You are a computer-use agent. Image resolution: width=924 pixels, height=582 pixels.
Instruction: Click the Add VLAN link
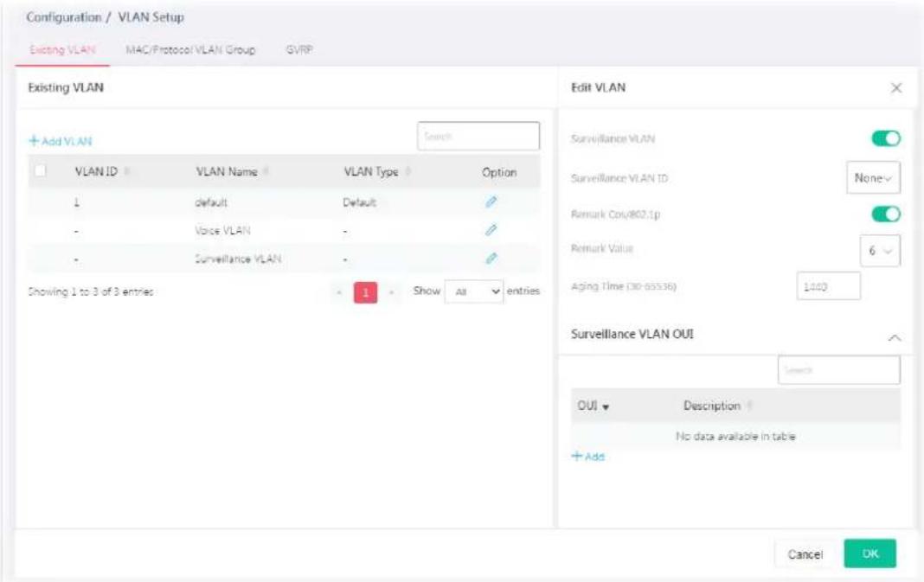coord(61,141)
